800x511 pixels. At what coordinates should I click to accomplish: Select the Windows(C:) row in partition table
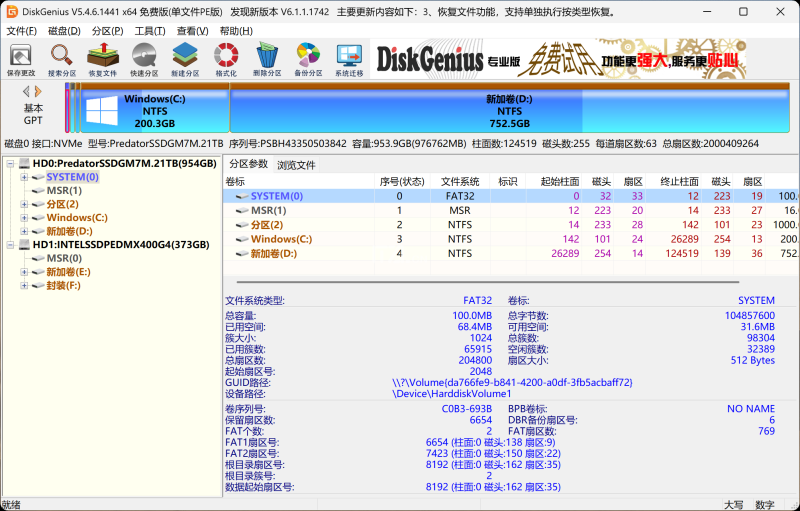pos(511,239)
